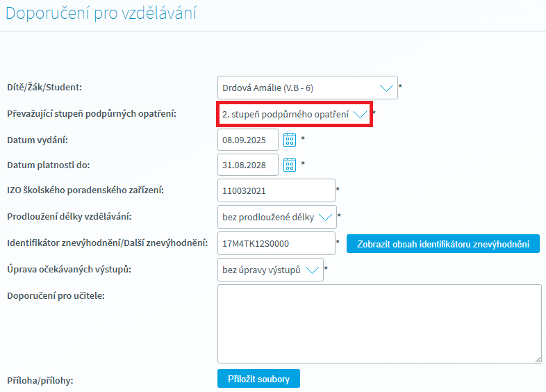This screenshot has height=392, width=546.
Task: Expand the Převažující stupeň podpůrných opatření dropdown
Action: click(x=295, y=113)
